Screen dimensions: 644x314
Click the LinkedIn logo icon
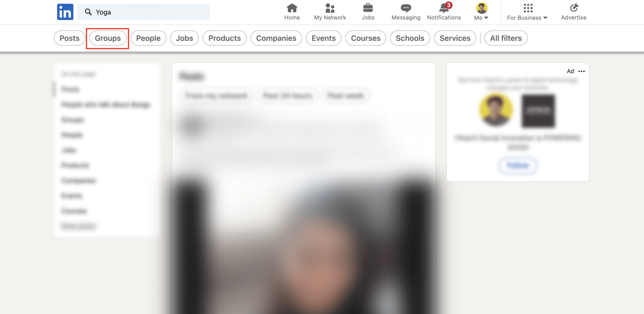[x=65, y=12]
